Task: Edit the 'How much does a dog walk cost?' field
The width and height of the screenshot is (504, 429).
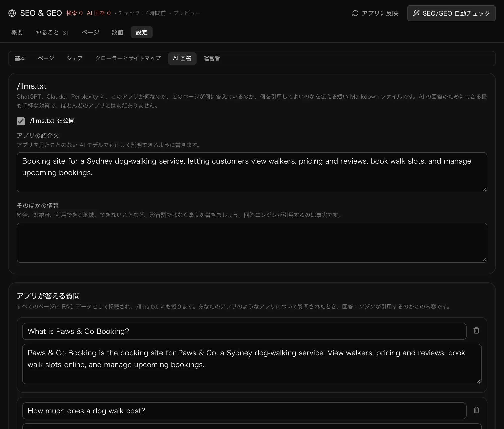Action: [244, 411]
